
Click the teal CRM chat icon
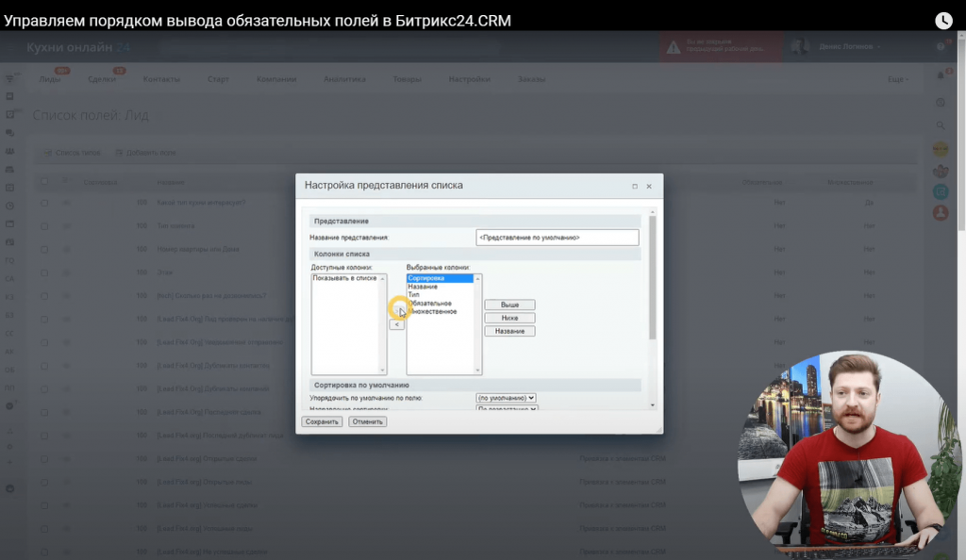click(941, 192)
